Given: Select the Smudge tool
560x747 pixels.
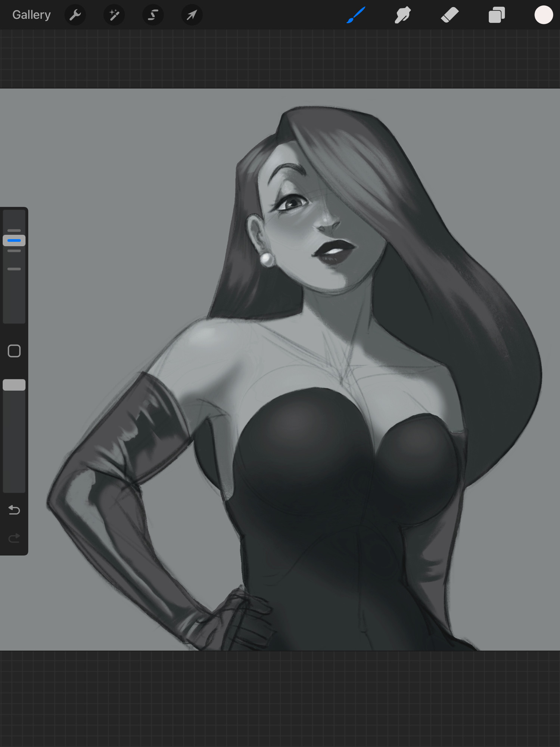Looking at the screenshot, I should pyautogui.click(x=402, y=15).
